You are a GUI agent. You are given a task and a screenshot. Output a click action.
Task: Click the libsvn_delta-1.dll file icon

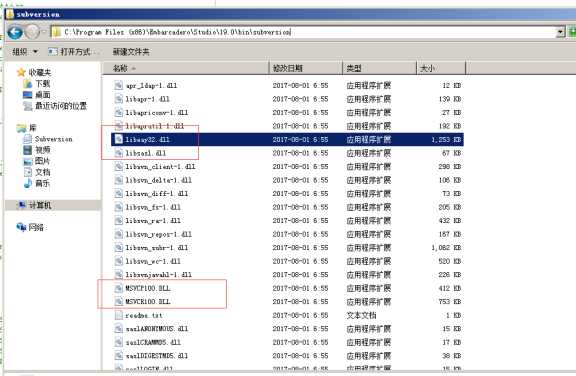point(118,180)
